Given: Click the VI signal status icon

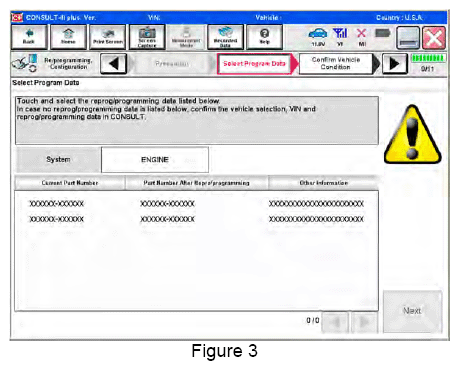Looking at the screenshot, I should (340, 37).
